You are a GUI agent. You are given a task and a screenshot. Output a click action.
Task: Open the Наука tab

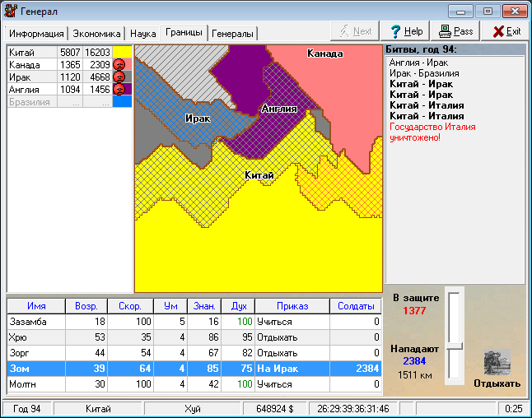(142, 34)
